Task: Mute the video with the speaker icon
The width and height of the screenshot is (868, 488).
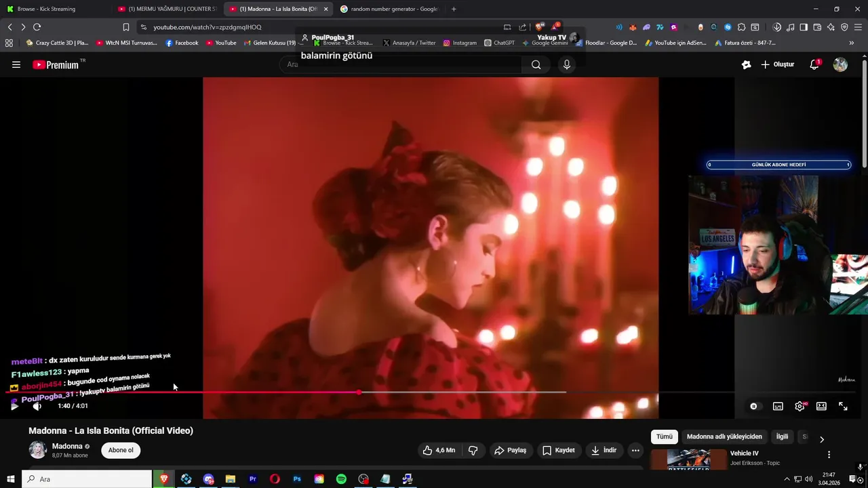Action: point(37,406)
